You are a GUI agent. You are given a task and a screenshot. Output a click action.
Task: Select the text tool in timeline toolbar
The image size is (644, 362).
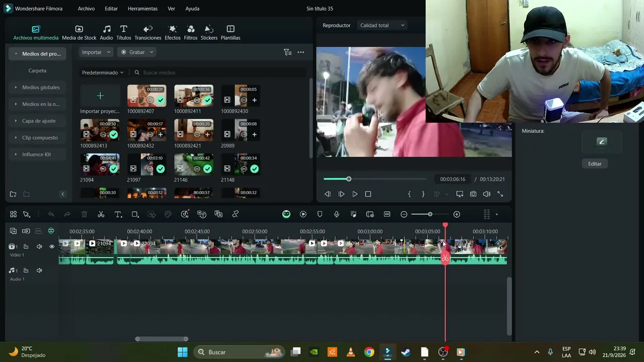[x=118, y=214]
